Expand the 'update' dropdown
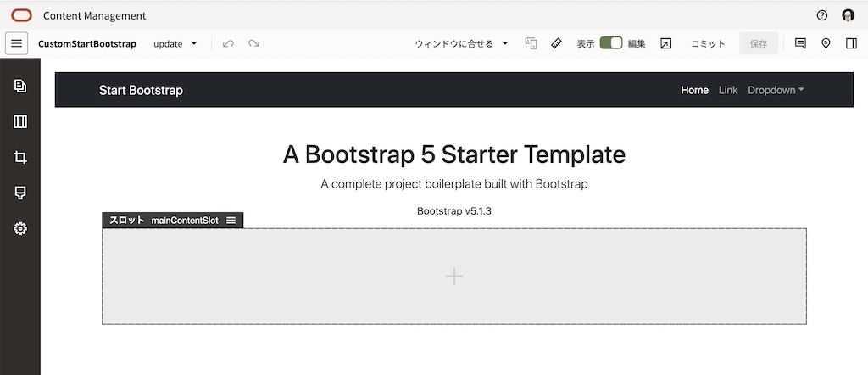 tap(175, 43)
